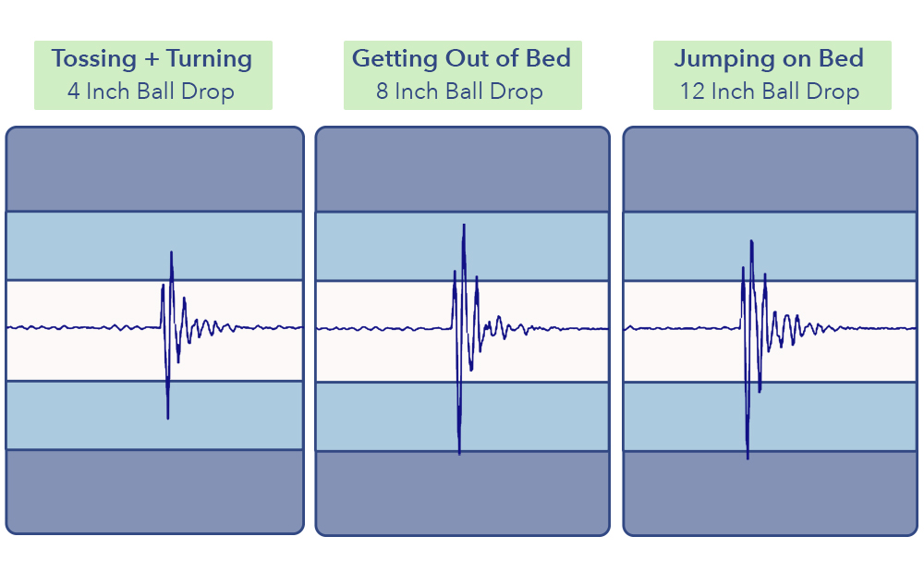Screen dimensions: 924x561
Task: Click lower light-blue band in Jumping on Bed chart
Action: click(771, 417)
